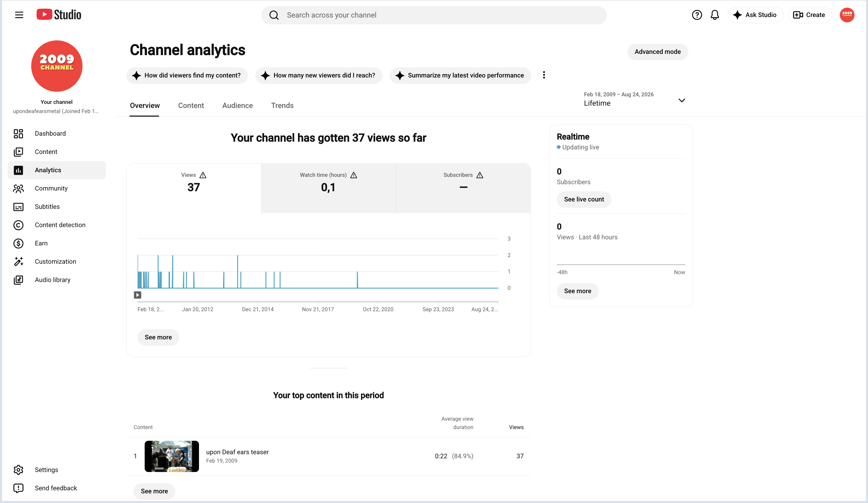
Task: Select the Subscribers metric card
Action: (463, 188)
